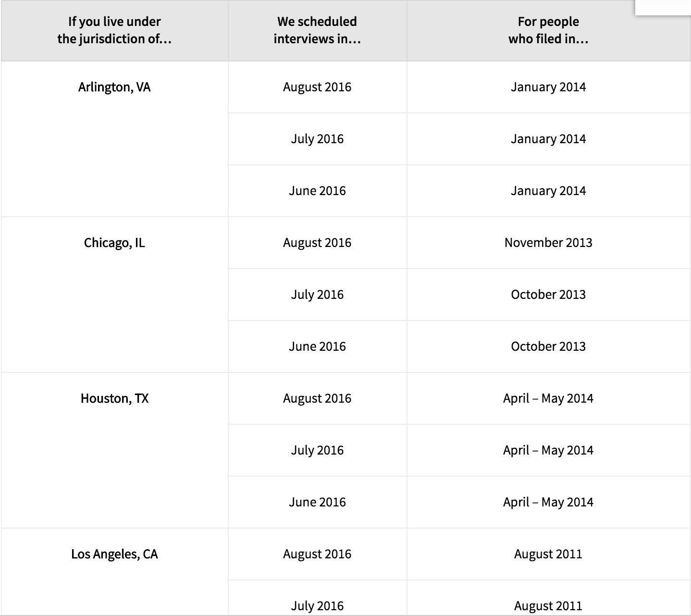Click Chicago's July 2016 interview cell
The width and height of the screenshot is (691, 616).
point(317,295)
